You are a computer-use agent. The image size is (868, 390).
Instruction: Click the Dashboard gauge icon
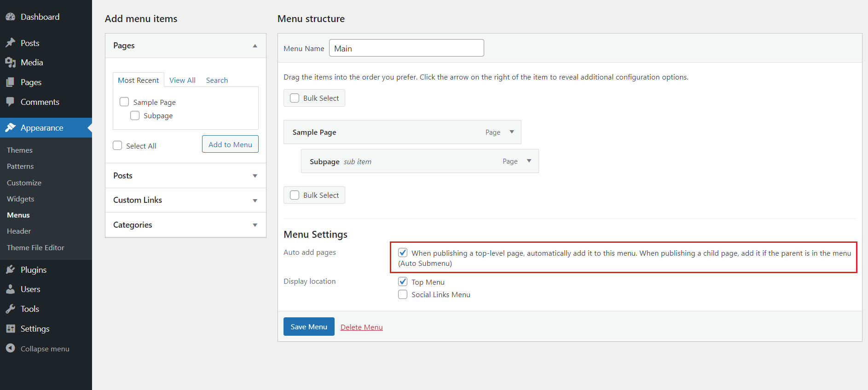pos(11,17)
